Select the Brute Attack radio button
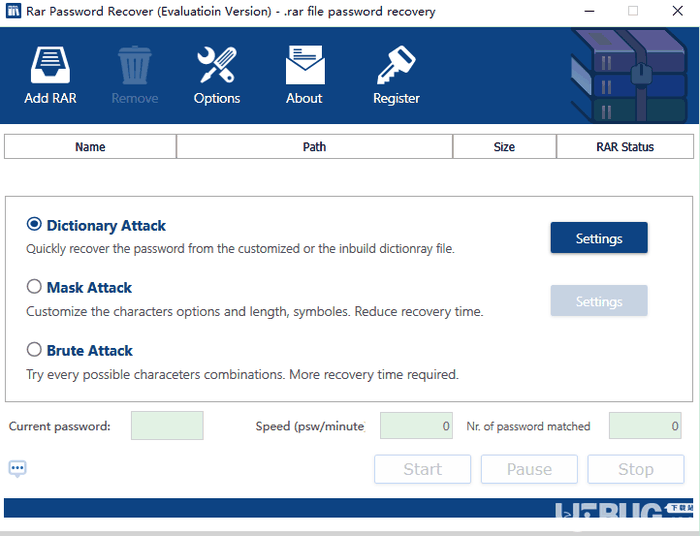 tap(34, 349)
